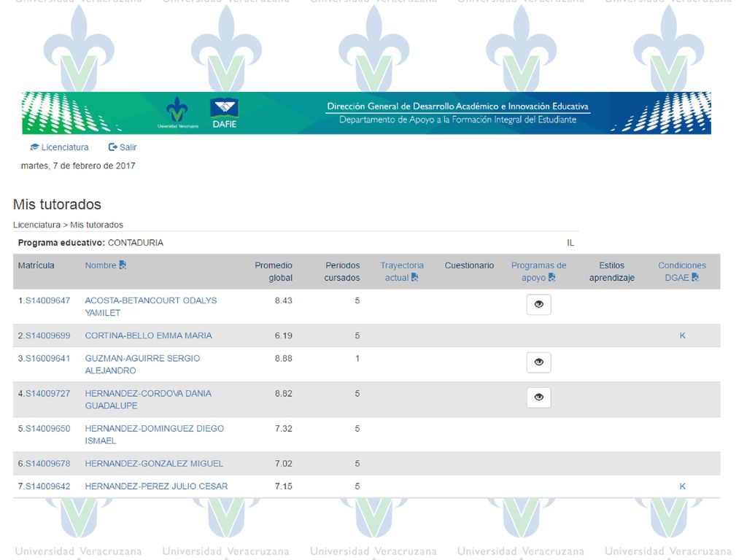Click the graduation cap icon beside Licenciatura
Image resolution: width=747 pixels, height=560 pixels.
pos(34,147)
